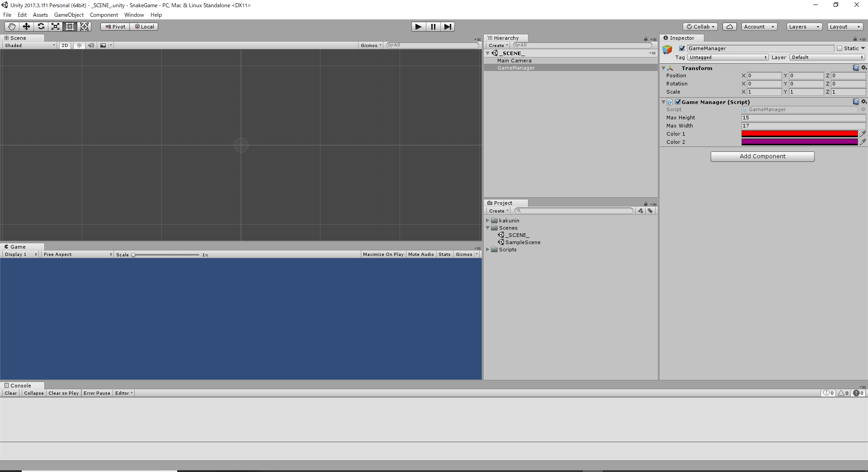Select the Move tool
The width and height of the screenshot is (868, 472).
point(26,27)
